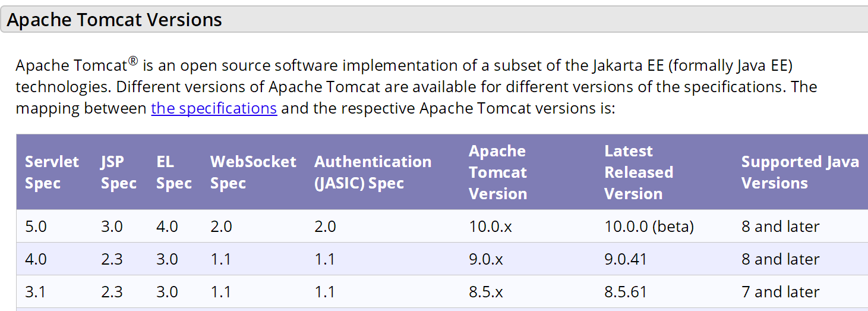This screenshot has width=868, height=311.
Task: Click the registered trademark symbol after Tomcat
Action: tap(134, 61)
